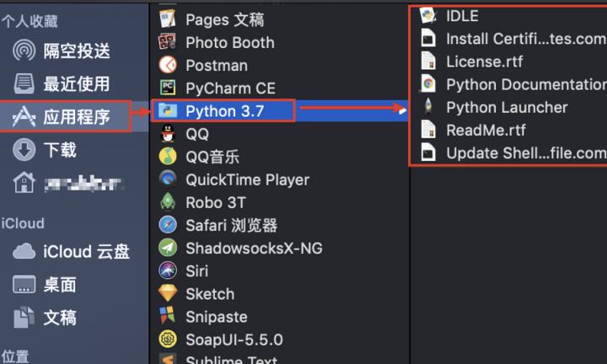This screenshot has height=364, width=607.
Task: Click the Documents (文稿) sidebar icon
Action: [x=24, y=318]
